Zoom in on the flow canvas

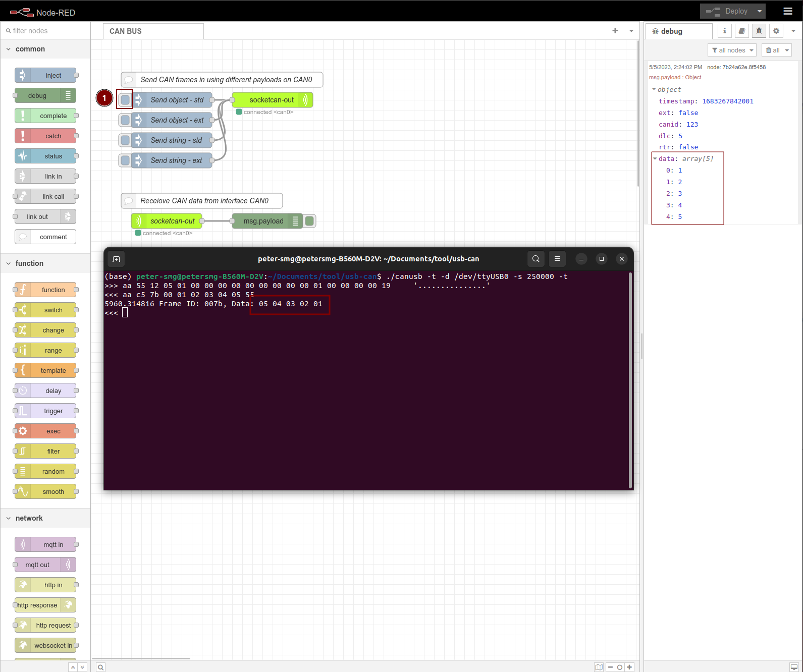629,667
